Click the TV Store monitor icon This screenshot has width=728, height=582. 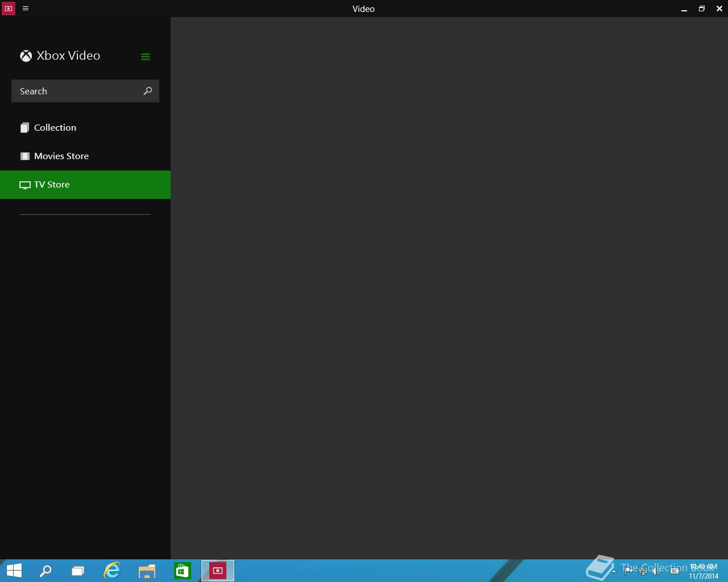tap(25, 185)
